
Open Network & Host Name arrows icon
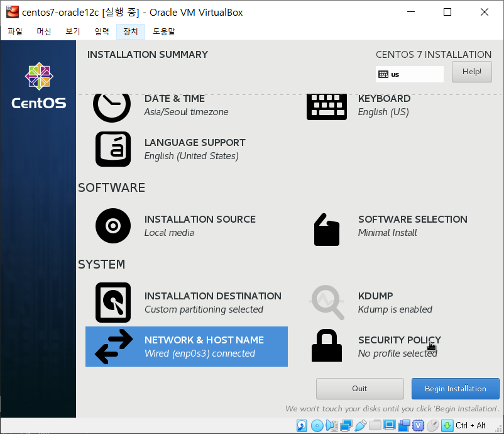114,347
